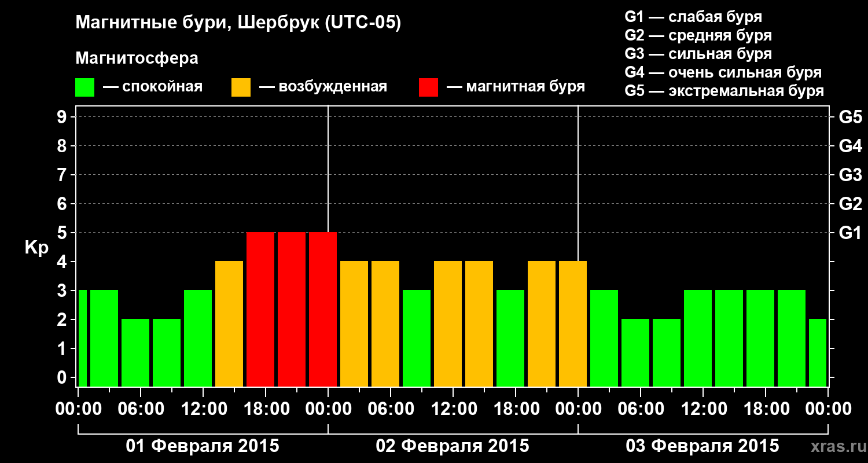Click legend line 'G2 — средняя буря'
Screen dimensions: 868x463
pos(698,35)
